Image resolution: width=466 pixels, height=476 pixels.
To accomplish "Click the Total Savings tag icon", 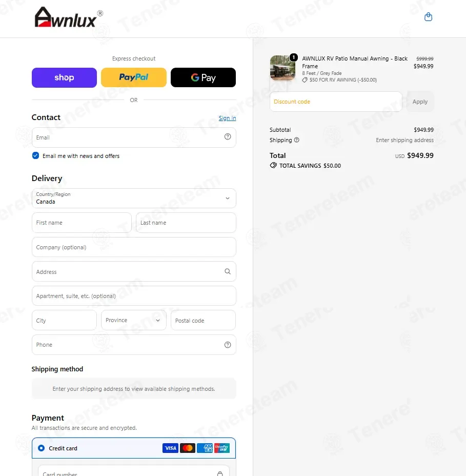I will 273,166.
